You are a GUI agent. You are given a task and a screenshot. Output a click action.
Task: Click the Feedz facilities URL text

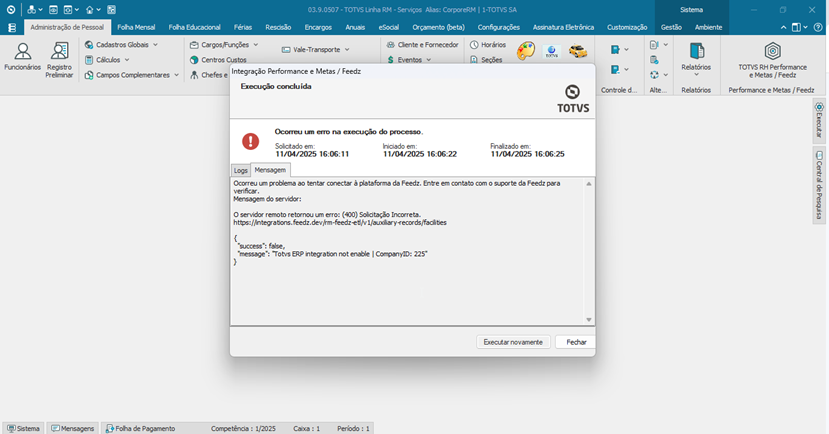pyautogui.click(x=340, y=223)
